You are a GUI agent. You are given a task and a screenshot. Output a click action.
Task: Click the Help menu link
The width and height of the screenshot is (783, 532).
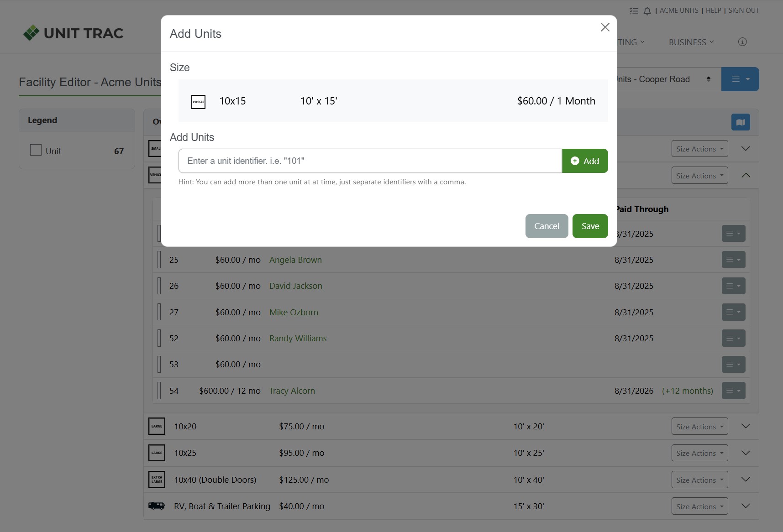[713, 10]
